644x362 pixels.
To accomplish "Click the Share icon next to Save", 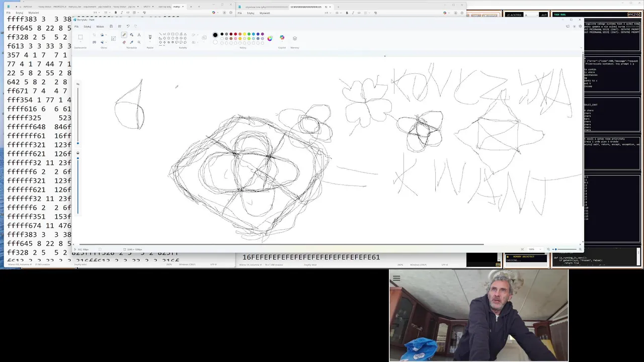I will pyautogui.click(x=120, y=26).
